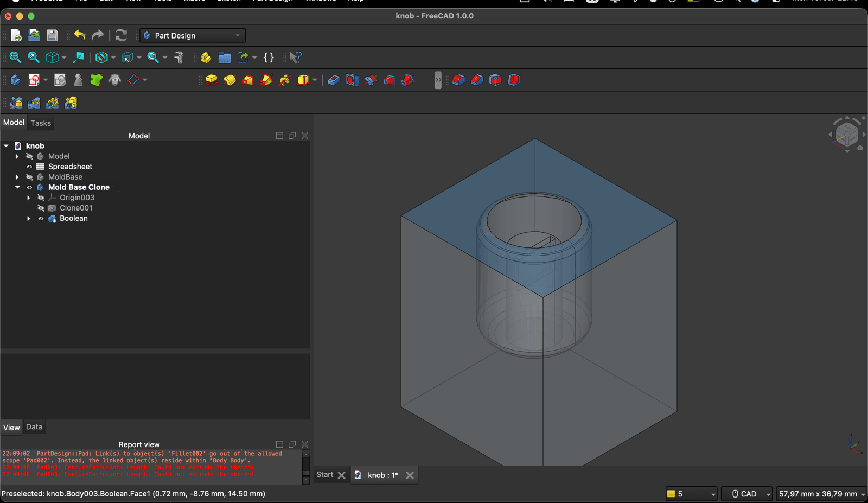Open the additive primitive dropdown arrow
Viewport: 868px width, 503px height.
tap(315, 80)
